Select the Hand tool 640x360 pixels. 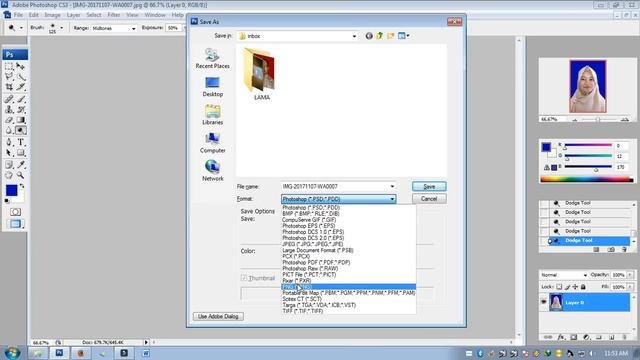point(9,175)
